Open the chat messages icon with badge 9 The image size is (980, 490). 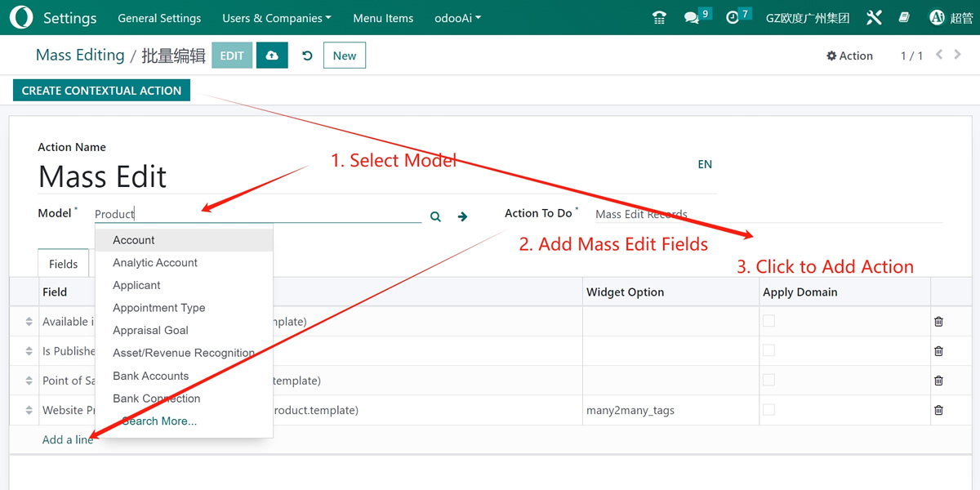pos(692,18)
